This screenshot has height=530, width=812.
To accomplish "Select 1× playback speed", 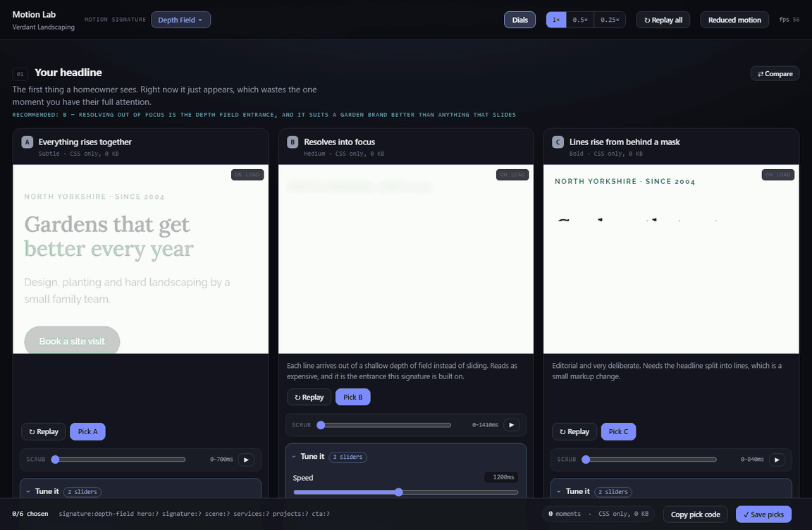I will [556, 20].
